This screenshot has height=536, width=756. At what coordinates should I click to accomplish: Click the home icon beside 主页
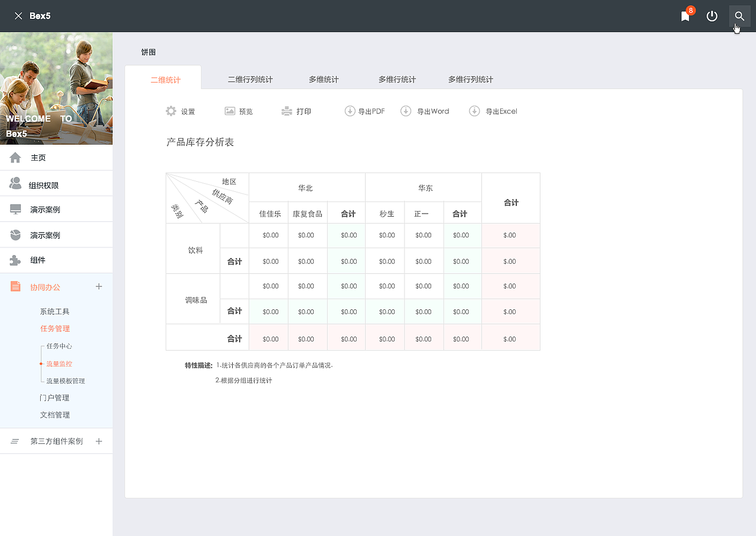(15, 158)
